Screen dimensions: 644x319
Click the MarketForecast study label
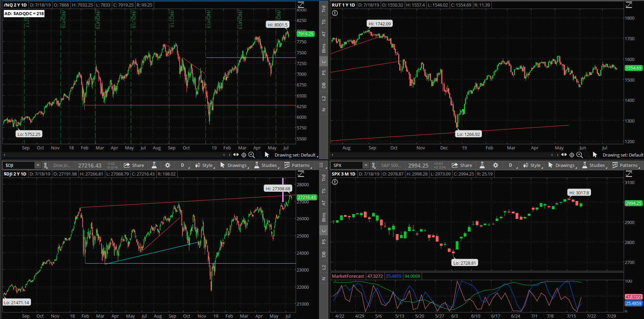(348, 276)
